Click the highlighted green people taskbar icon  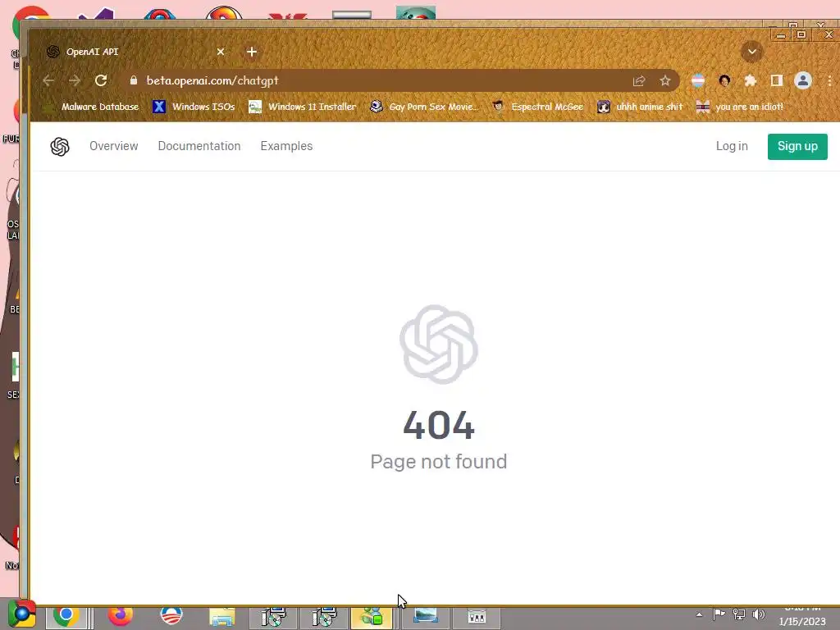(372, 617)
